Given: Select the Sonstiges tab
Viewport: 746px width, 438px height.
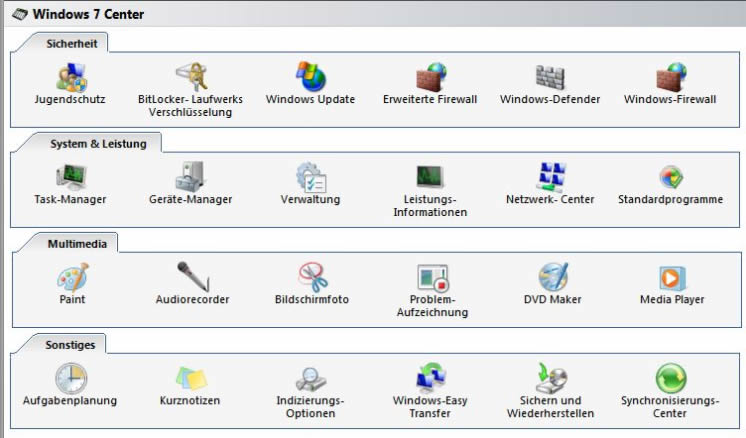Looking at the screenshot, I should 70,345.
